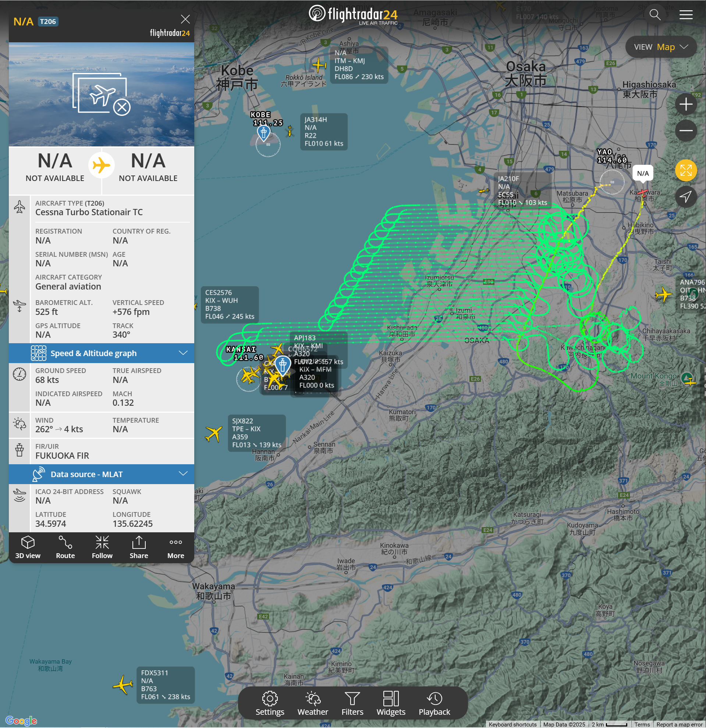Zoom in with the plus button
The image size is (706, 728).
coord(685,104)
